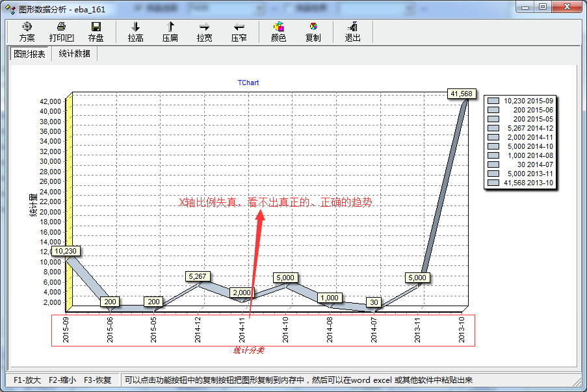Click the 2015-09 legend color swatch
The image size is (587, 392).
pos(493,101)
